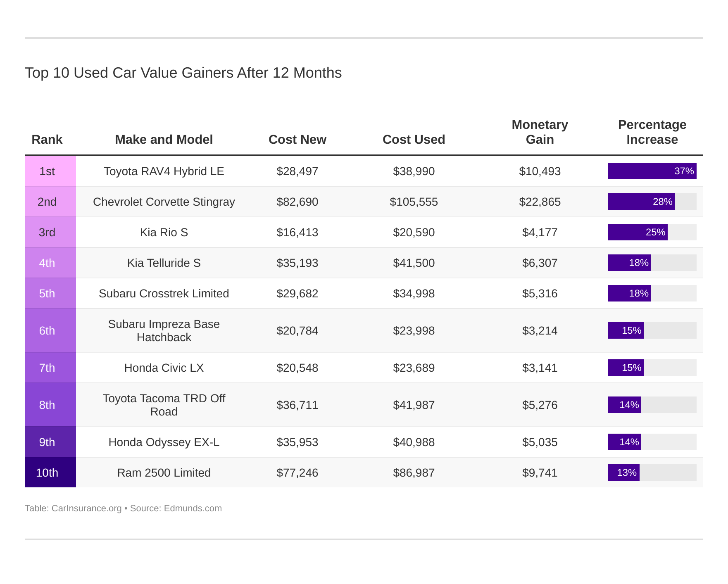
Task: Select the 1st rank cell
Action: coord(47,171)
